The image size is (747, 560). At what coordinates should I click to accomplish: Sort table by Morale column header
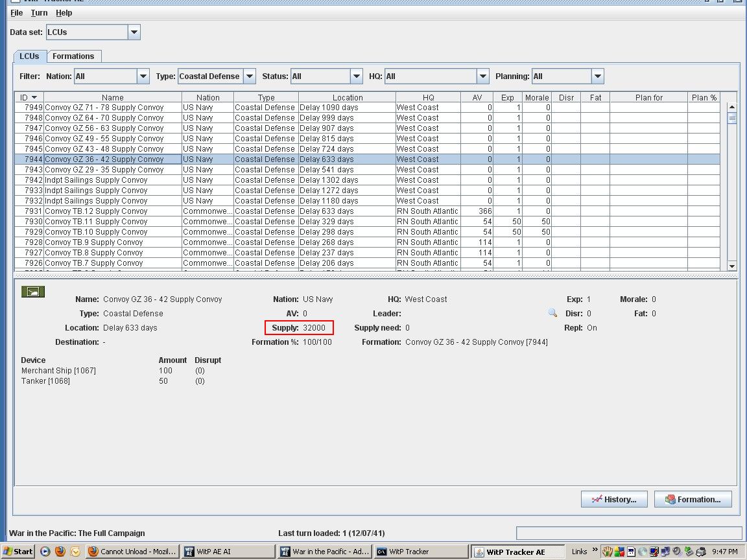tap(537, 97)
